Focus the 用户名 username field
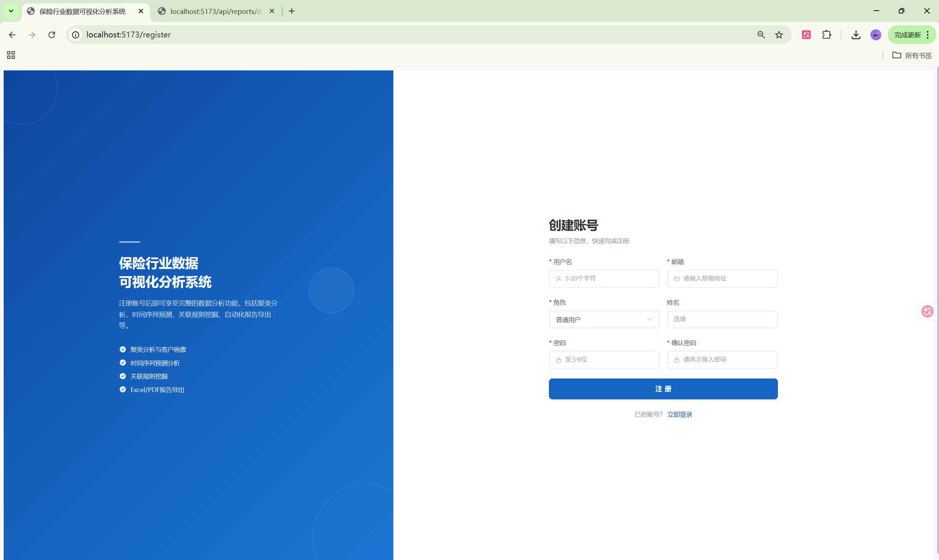The image size is (939, 560). (610, 278)
